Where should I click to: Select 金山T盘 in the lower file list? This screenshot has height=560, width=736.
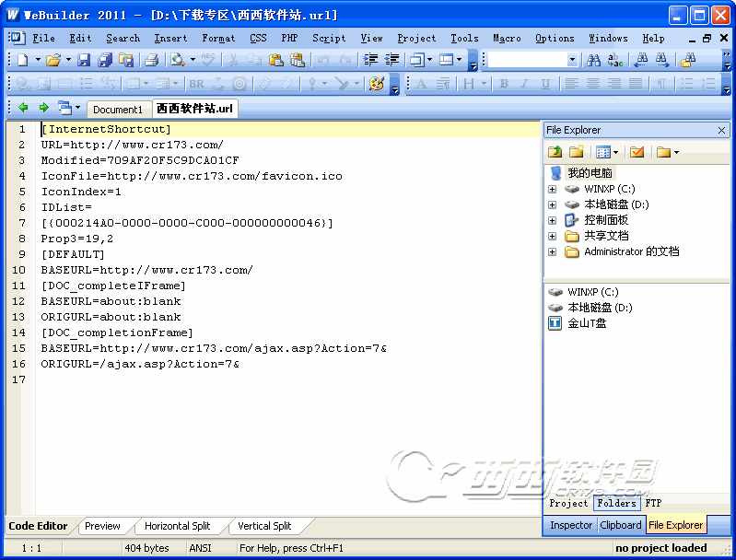[x=587, y=323]
